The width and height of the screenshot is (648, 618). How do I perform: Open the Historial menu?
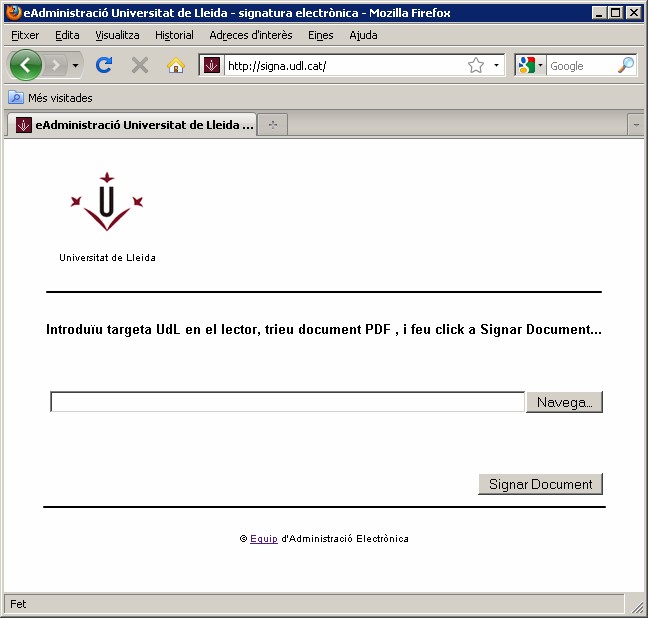tap(174, 35)
